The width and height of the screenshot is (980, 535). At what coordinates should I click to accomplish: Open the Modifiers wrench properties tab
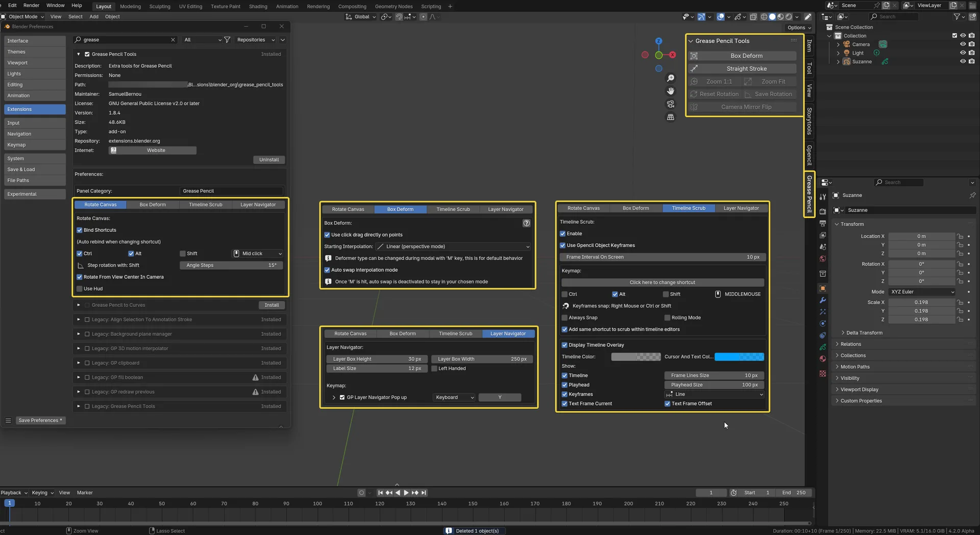(822, 300)
